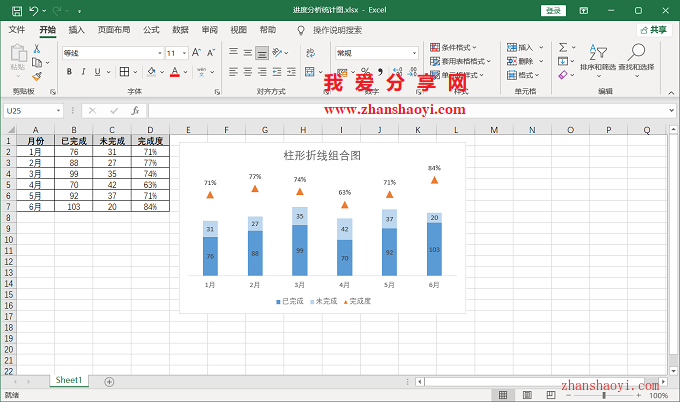Screen dimensions: 680x402
Task: Open Ribbon Display Options
Action: tap(584, 11)
